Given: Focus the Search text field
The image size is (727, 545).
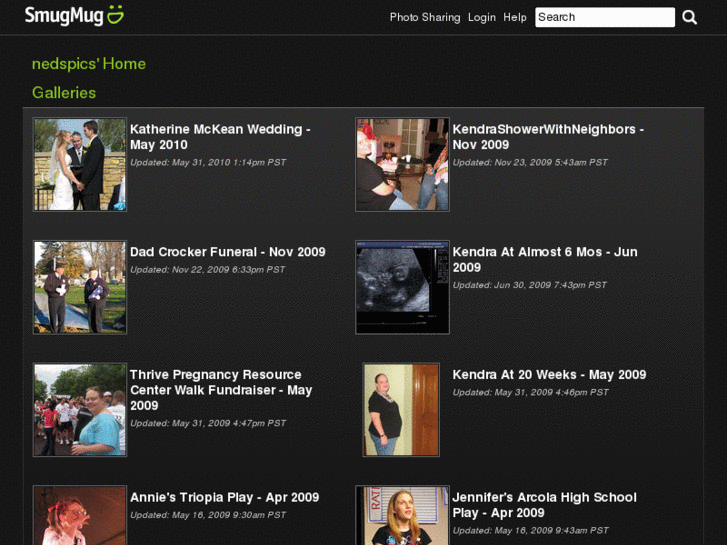Looking at the screenshot, I should pos(604,17).
